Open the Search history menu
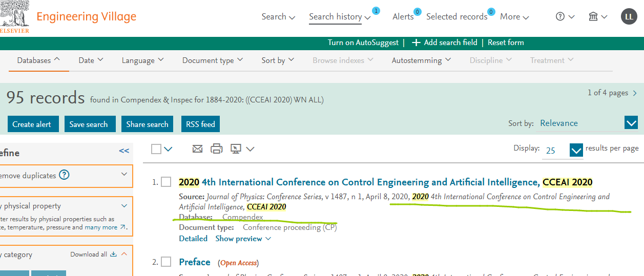This screenshot has width=644, height=276. coord(340,16)
